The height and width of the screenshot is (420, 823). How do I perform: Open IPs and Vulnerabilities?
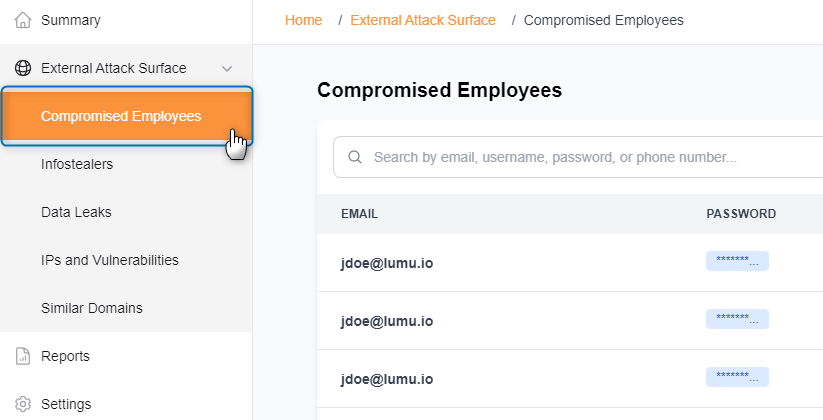[110, 260]
